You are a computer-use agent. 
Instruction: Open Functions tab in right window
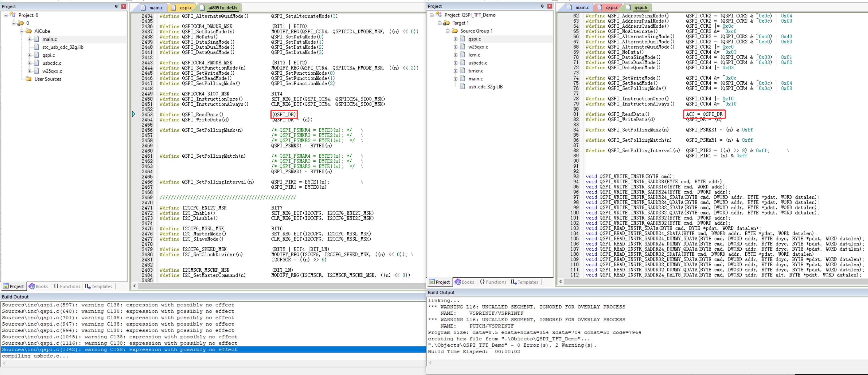pos(493,282)
